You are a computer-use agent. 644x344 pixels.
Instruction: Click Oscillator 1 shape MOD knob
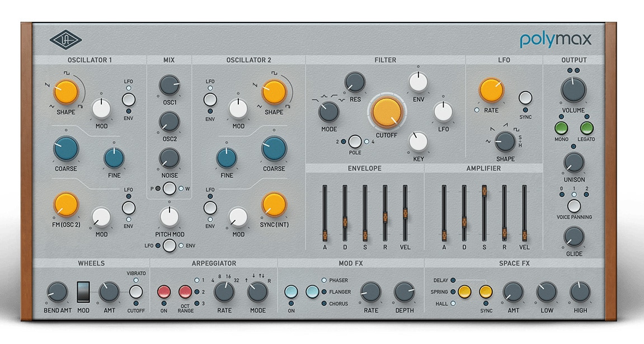coord(101,109)
